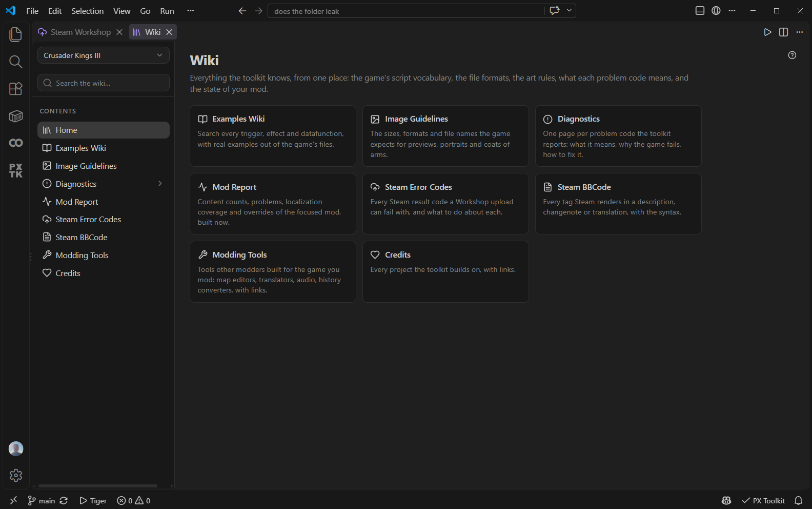This screenshot has width=812, height=509.
Task: Close the Wiki tab
Action: point(169,32)
